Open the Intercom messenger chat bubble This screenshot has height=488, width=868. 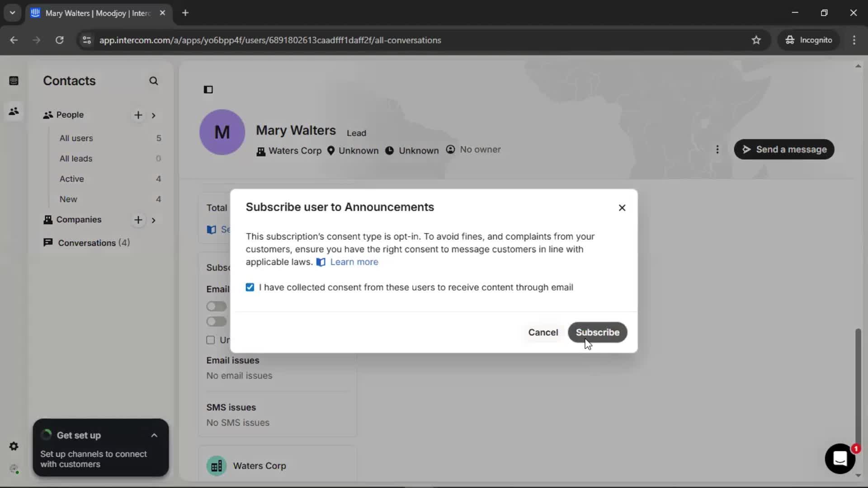tap(840, 459)
